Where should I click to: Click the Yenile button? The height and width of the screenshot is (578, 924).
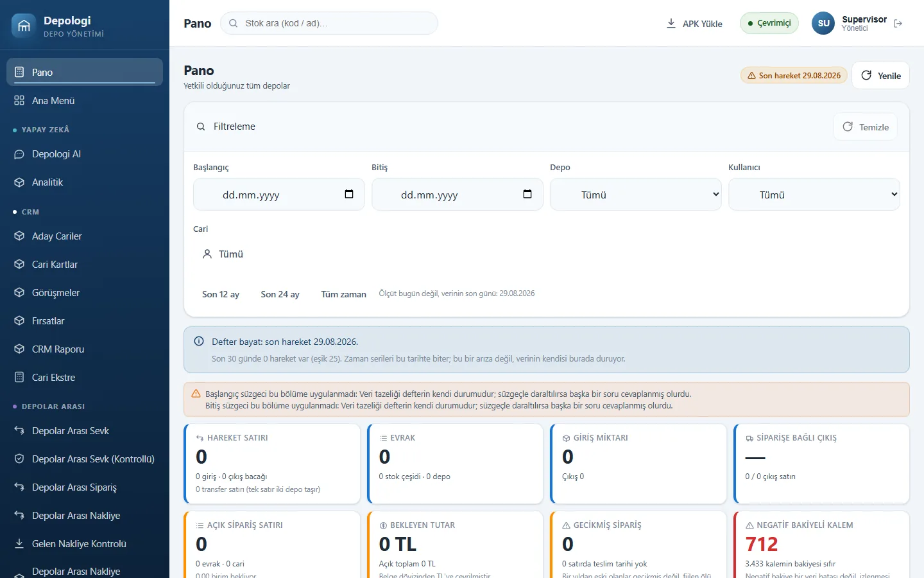click(x=881, y=76)
